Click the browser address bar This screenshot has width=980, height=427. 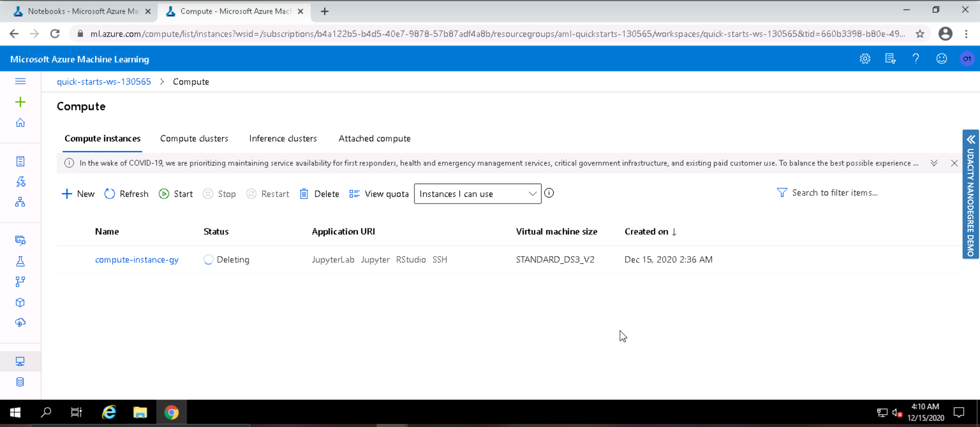[498, 34]
